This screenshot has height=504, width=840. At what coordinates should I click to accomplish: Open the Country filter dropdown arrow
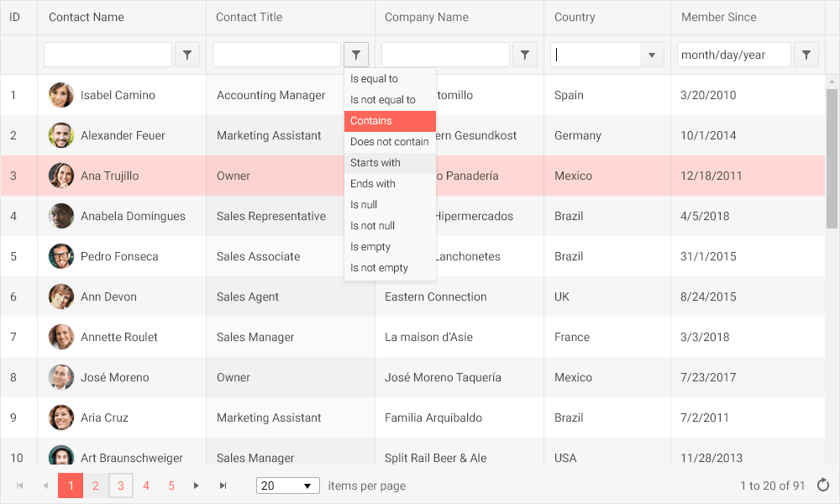pyautogui.click(x=651, y=54)
